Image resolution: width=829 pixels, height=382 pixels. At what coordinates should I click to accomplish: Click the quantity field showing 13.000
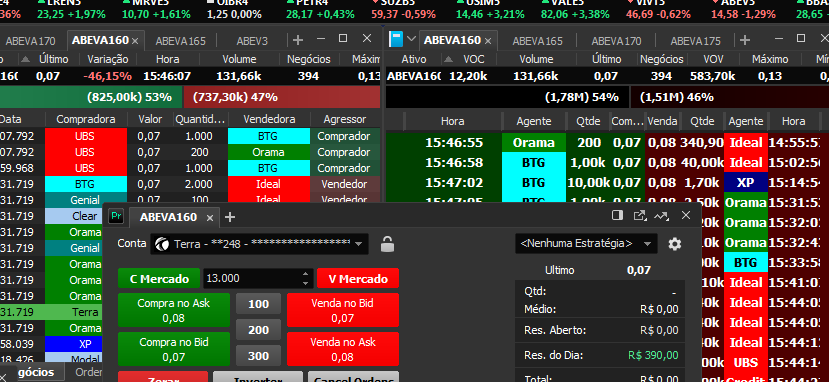253,278
